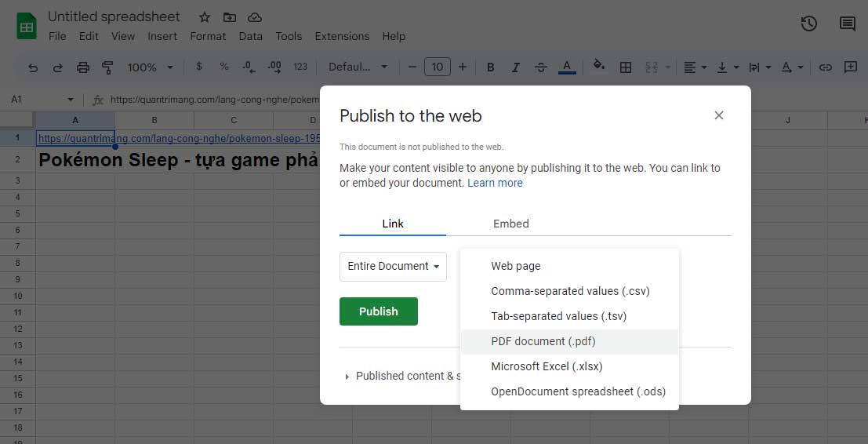Open the name box A1 dropdown arrow
Image resolution: width=868 pixels, height=444 pixels.
tap(71, 100)
